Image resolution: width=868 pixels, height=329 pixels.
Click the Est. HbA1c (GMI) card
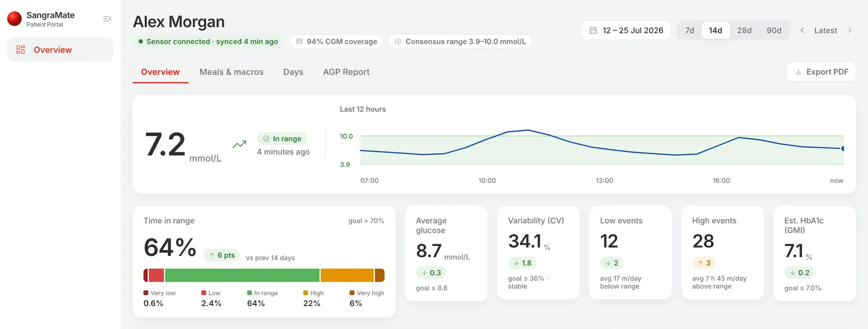click(815, 253)
